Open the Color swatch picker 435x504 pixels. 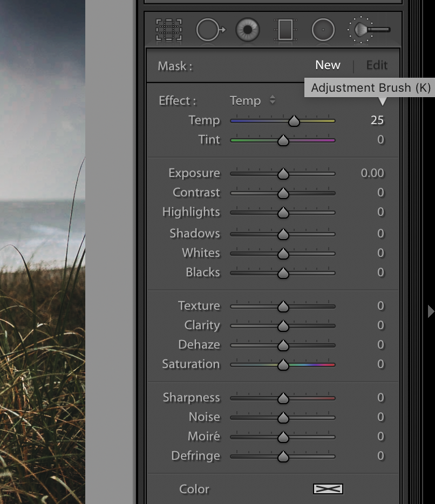click(x=328, y=489)
